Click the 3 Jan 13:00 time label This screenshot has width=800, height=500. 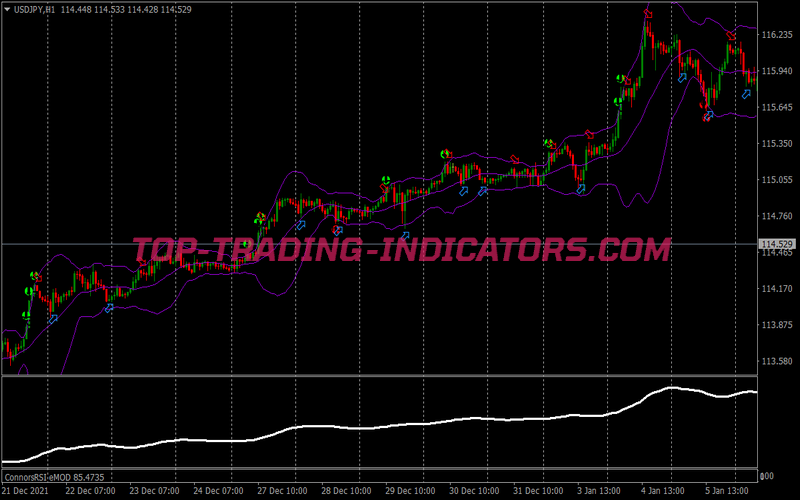(599, 491)
